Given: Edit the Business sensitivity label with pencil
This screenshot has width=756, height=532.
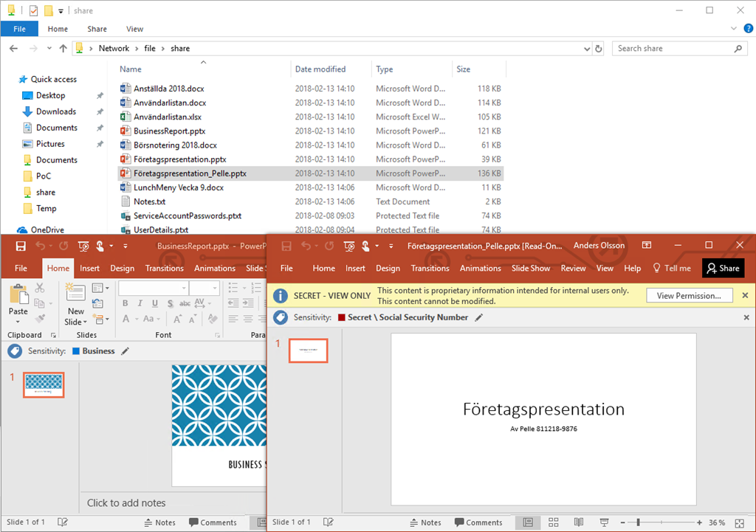Looking at the screenshot, I should click(x=125, y=351).
